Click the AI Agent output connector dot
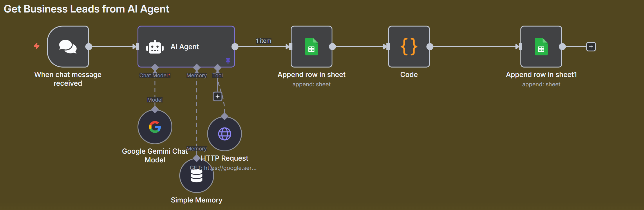This screenshot has width=644, height=210. (235, 46)
